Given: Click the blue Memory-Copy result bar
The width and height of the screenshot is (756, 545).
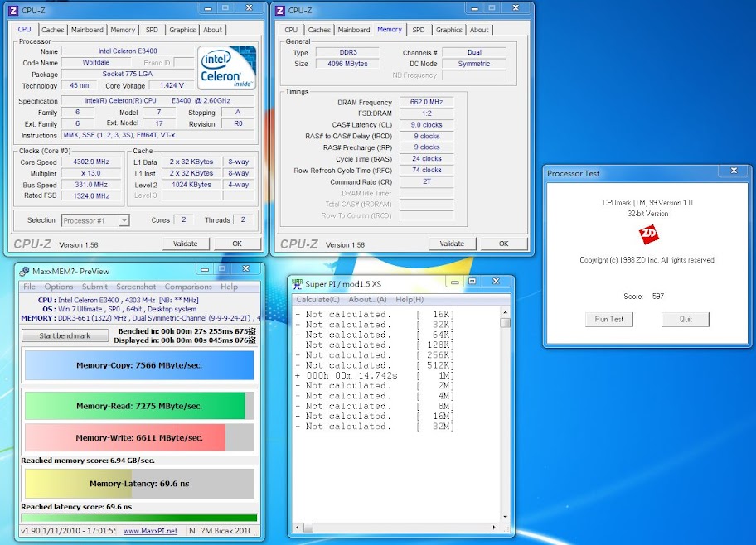Looking at the screenshot, I should pyautogui.click(x=139, y=365).
